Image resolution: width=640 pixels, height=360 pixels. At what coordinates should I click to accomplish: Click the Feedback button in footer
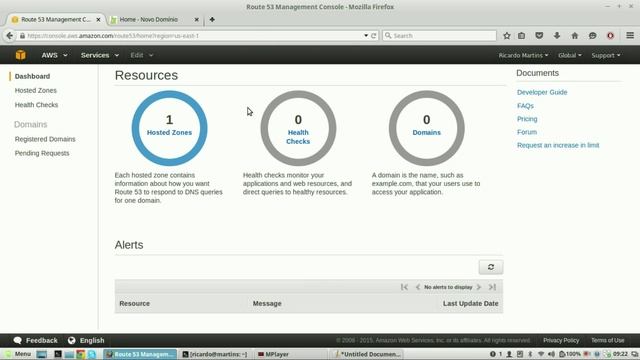click(36, 340)
